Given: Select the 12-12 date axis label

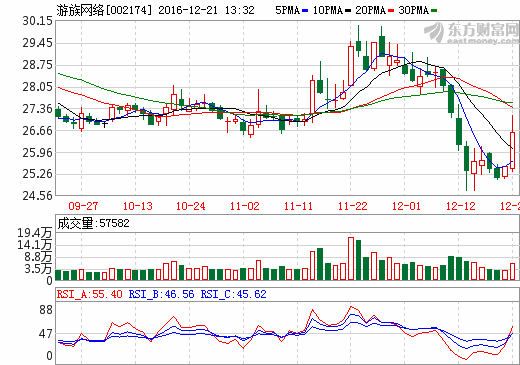Looking at the screenshot, I should 460,206.
